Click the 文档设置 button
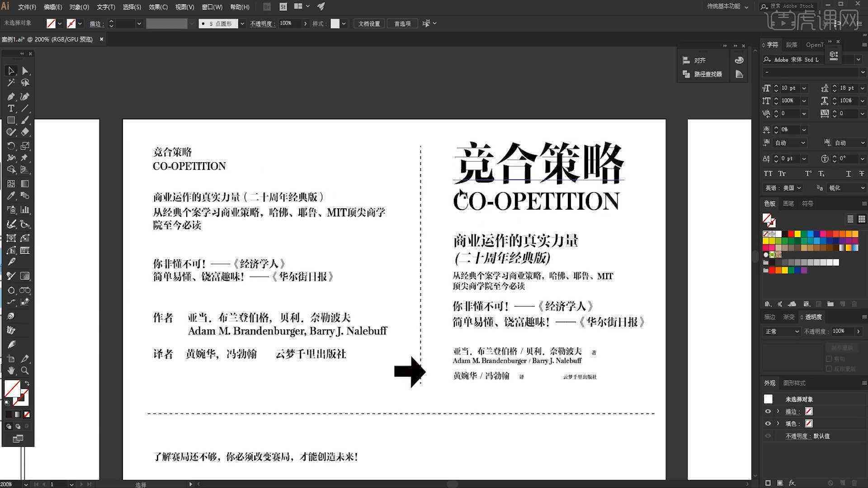The image size is (868, 488). (370, 23)
